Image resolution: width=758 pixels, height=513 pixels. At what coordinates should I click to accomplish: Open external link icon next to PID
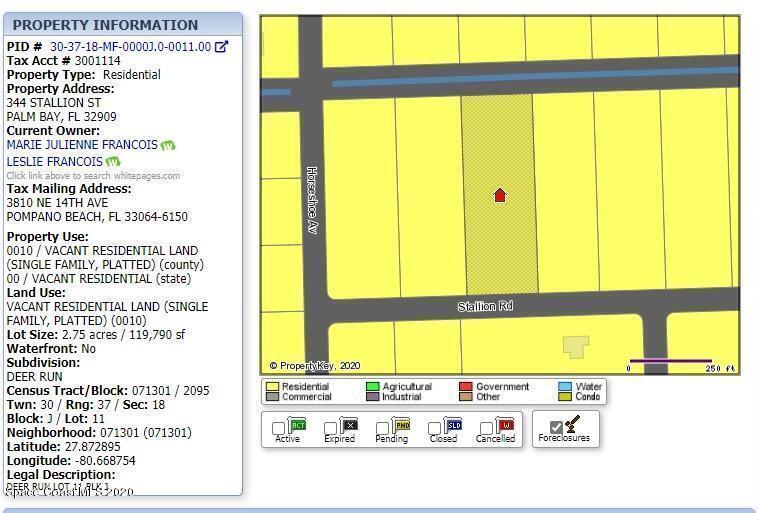point(222,46)
